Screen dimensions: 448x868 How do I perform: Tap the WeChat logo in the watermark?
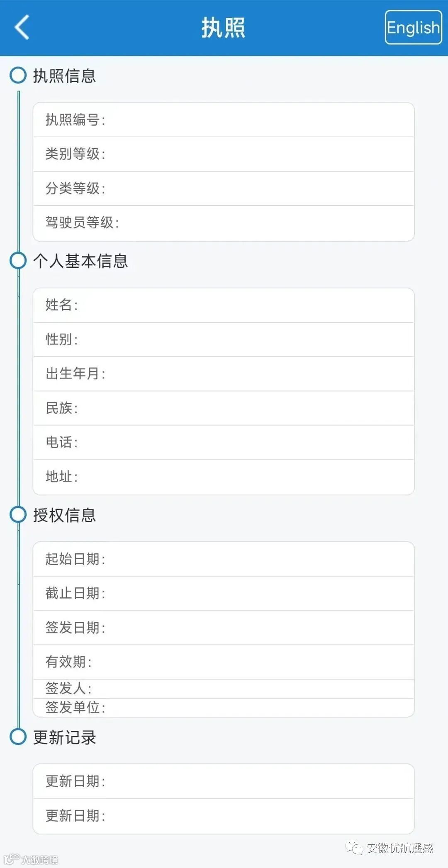pyautogui.click(x=355, y=847)
